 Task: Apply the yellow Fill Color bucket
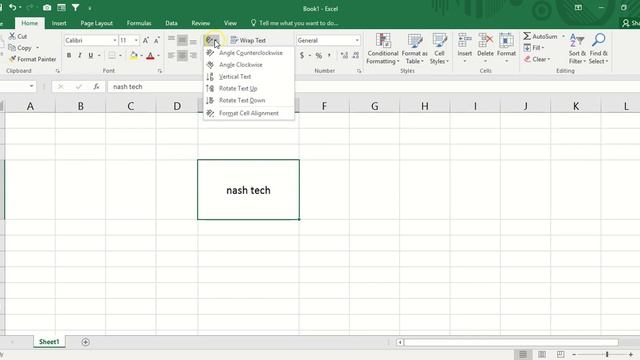[133, 56]
